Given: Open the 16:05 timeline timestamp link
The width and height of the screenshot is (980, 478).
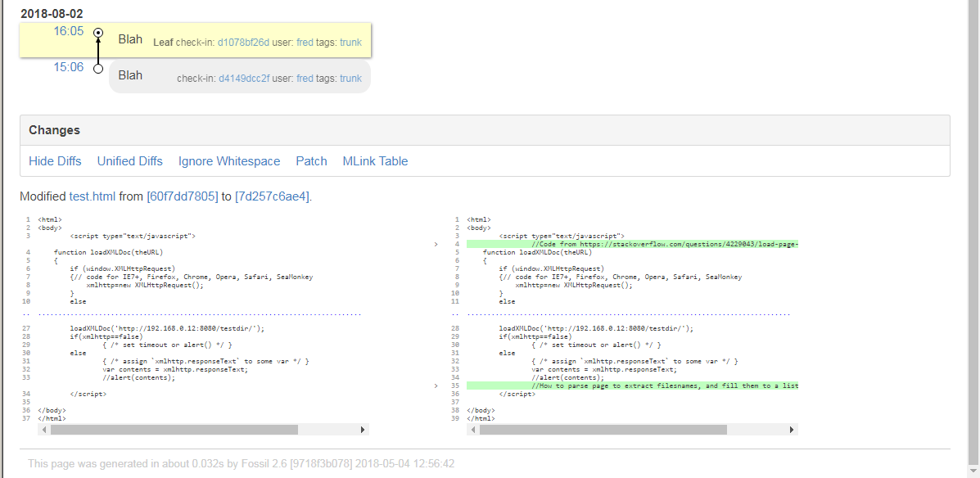Looking at the screenshot, I should (x=68, y=31).
